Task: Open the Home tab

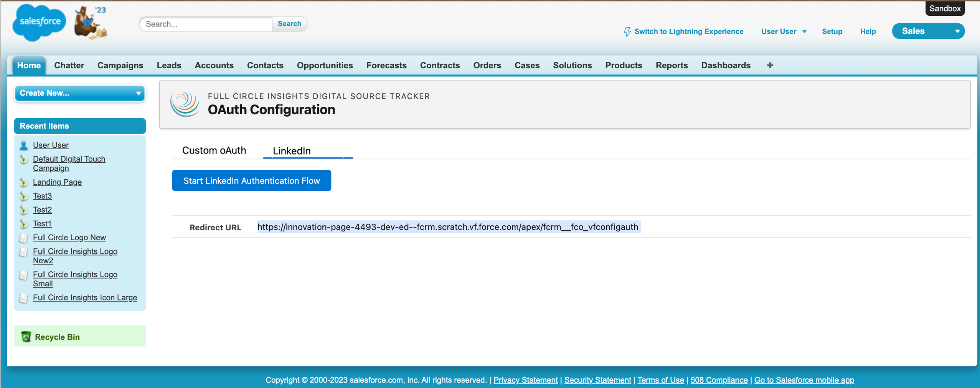Action: pos(29,65)
